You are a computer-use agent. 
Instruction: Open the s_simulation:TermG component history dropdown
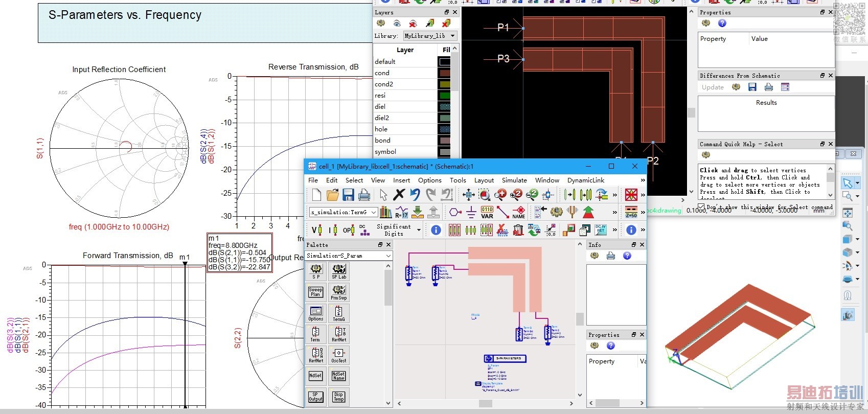click(374, 212)
